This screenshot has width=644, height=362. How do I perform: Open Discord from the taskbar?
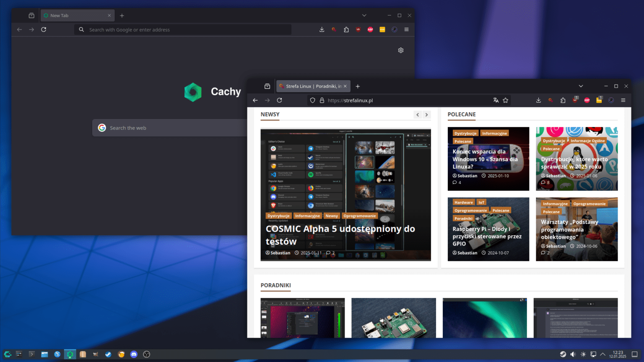pyautogui.click(x=133, y=354)
